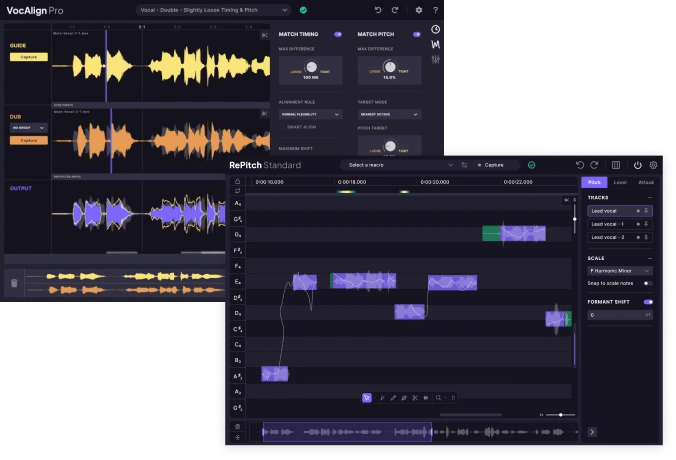Click the snowflake freeze icon in RePitch
This screenshot has width=676, height=460.
coord(238,438)
